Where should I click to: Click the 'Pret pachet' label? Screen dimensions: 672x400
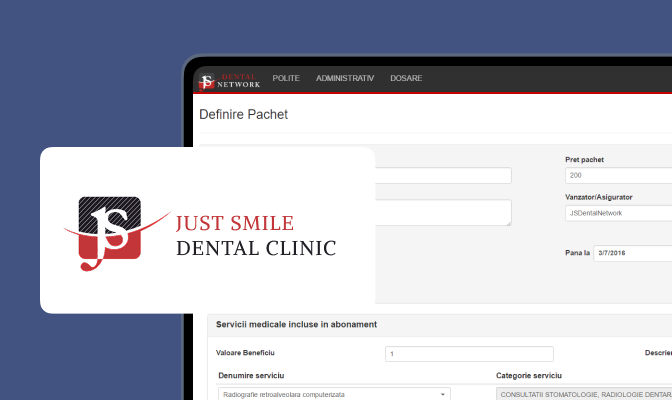(x=584, y=159)
